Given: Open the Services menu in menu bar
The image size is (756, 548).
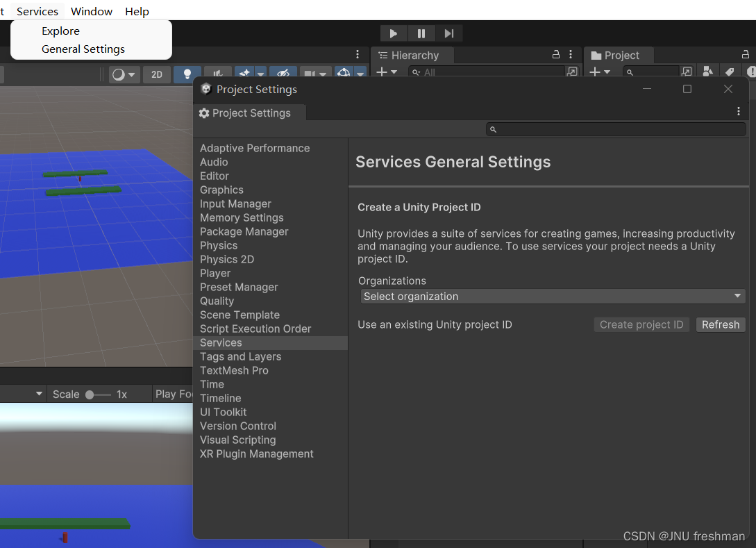Looking at the screenshot, I should [37, 11].
